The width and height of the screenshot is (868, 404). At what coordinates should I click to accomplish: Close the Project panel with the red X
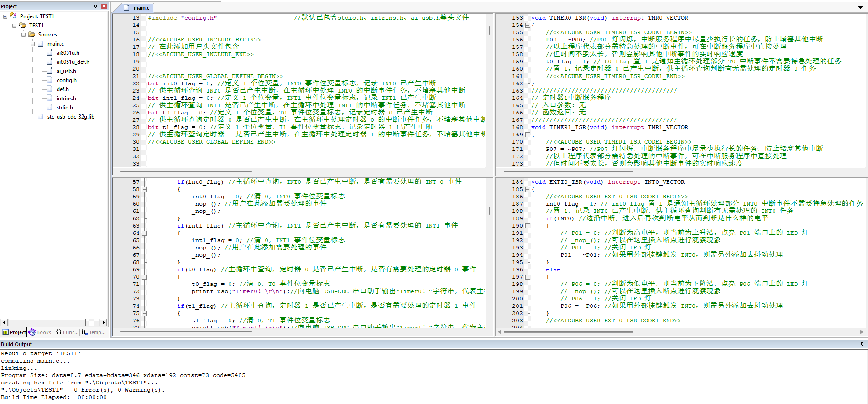104,6
